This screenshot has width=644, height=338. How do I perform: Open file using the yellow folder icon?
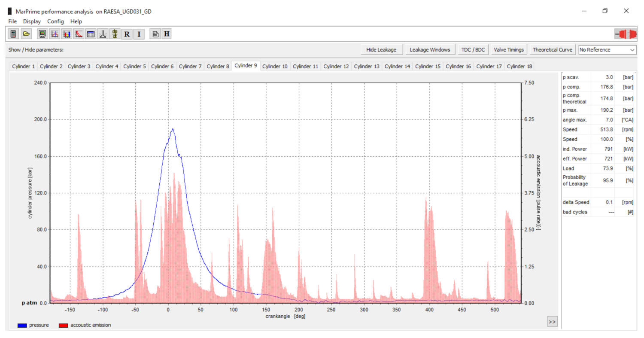[26, 34]
